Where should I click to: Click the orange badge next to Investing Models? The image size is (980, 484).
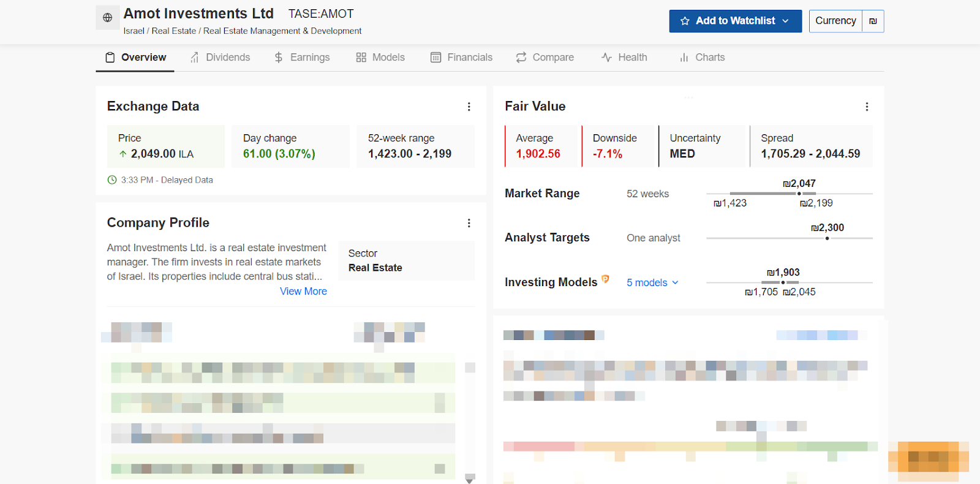tap(605, 279)
